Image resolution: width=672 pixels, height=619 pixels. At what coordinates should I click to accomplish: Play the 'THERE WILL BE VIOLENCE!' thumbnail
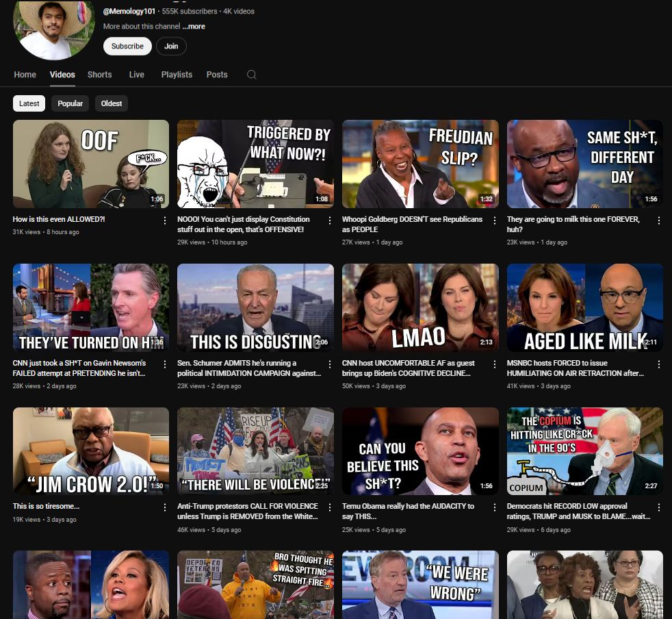[255, 451]
